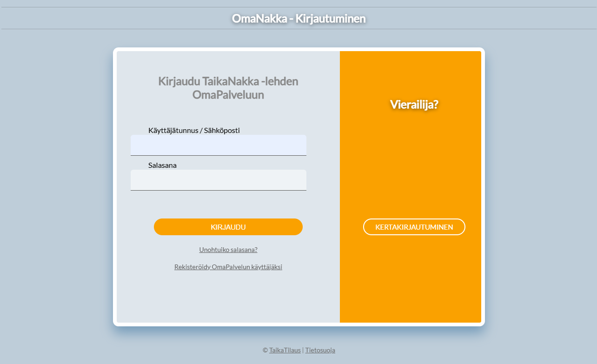Screen dimensions: 597x364
Task: Open the Unohtuiko salasana? link
Action: pyautogui.click(x=228, y=250)
